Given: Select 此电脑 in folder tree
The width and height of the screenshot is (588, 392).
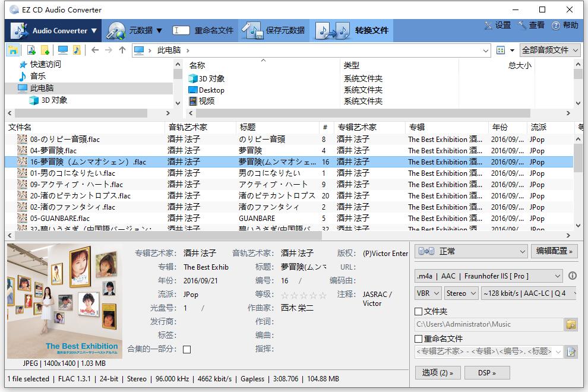Looking at the screenshot, I should [x=42, y=88].
